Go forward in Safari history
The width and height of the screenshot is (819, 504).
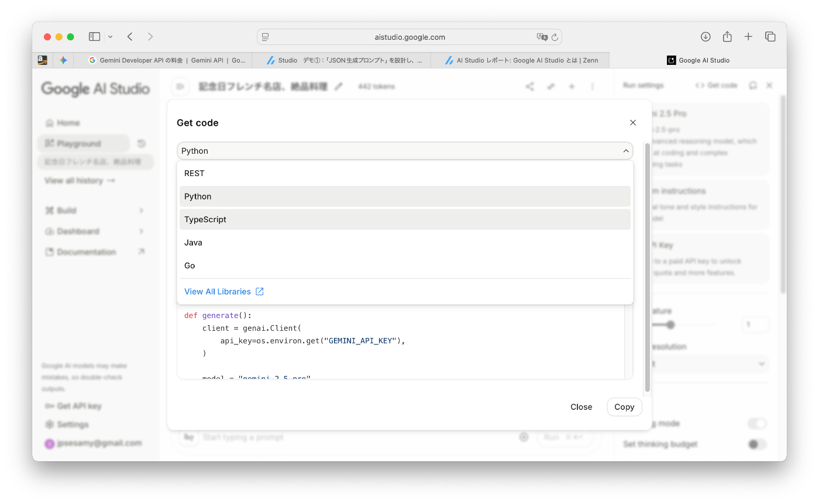150,37
